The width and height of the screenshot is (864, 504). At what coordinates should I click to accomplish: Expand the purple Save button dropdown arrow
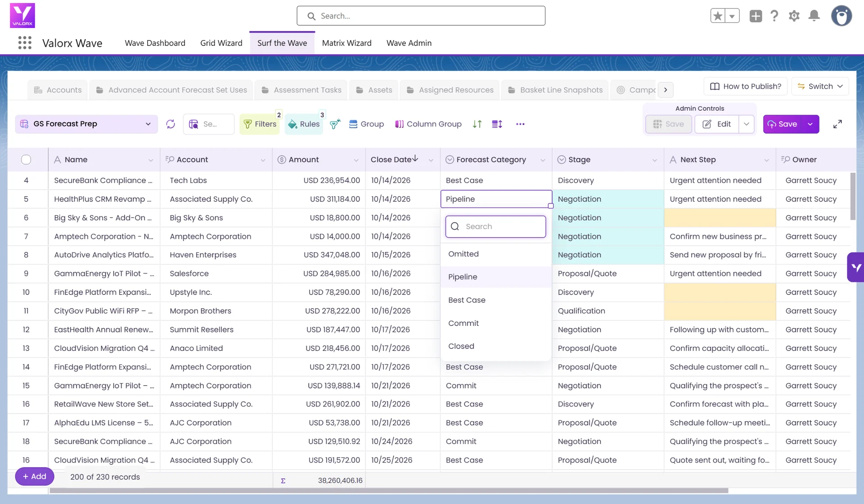pyautogui.click(x=810, y=124)
